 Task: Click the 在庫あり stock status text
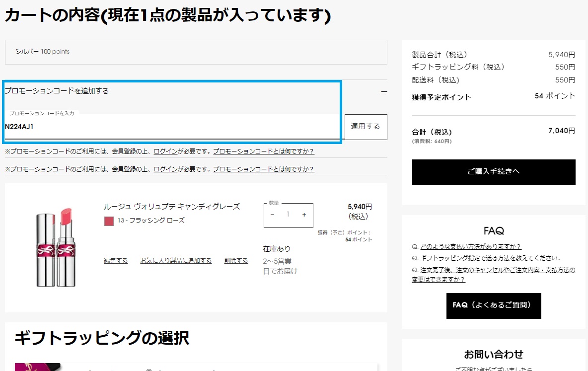277,249
